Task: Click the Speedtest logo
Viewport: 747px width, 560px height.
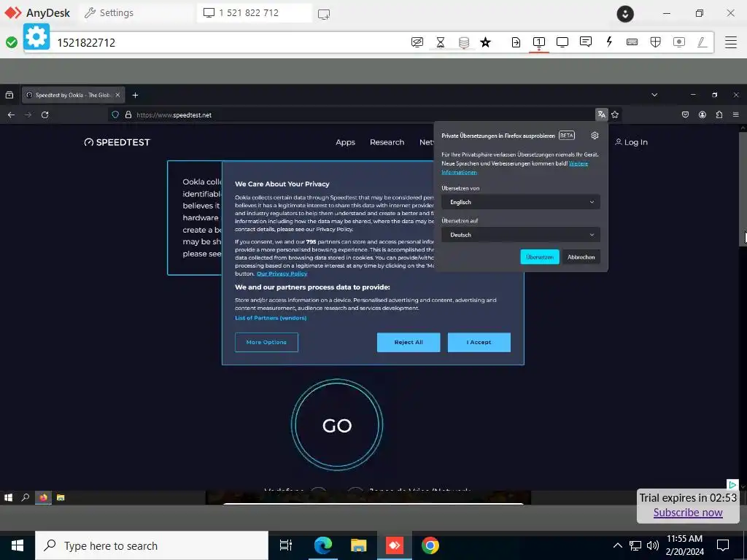Action: 117,142
